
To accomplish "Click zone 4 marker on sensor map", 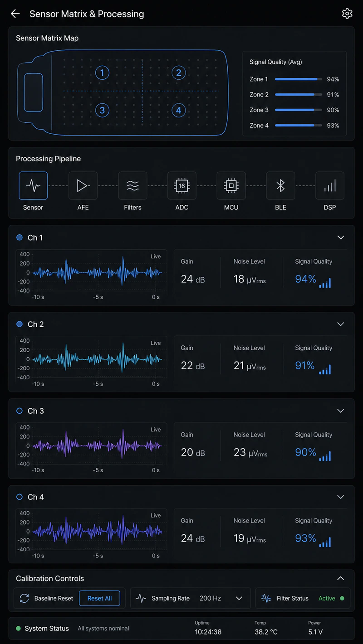I will pyautogui.click(x=179, y=110).
